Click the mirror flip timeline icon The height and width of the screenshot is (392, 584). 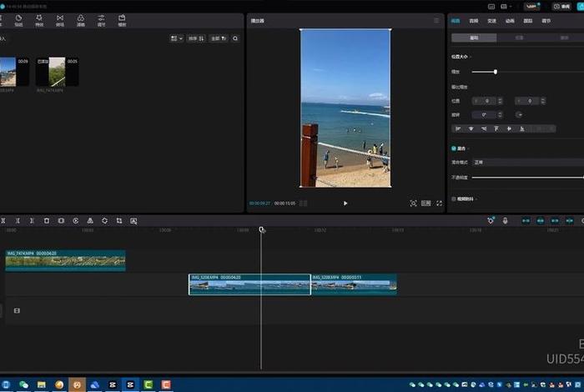pos(90,221)
